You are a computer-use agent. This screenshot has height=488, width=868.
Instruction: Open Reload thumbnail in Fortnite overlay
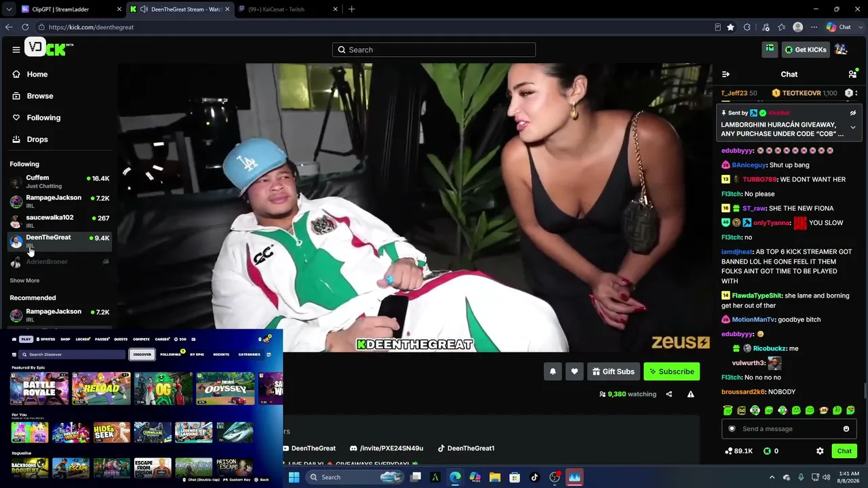[100, 388]
